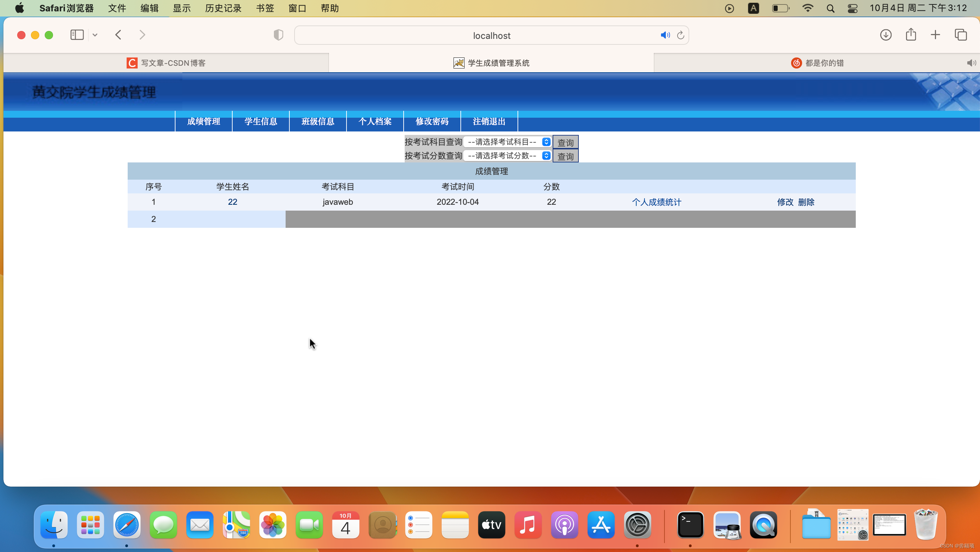Open the Apple menu

click(x=19, y=8)
